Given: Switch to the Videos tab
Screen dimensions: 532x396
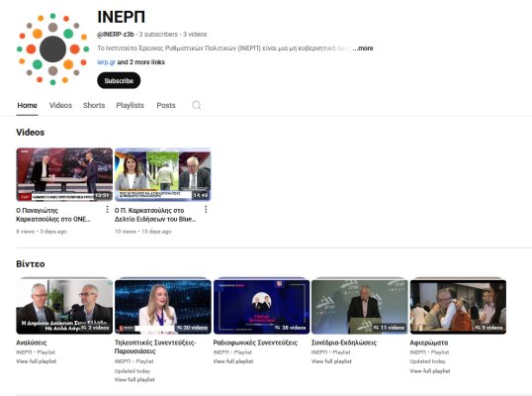Looking at the screenshot, I should 60,105.
